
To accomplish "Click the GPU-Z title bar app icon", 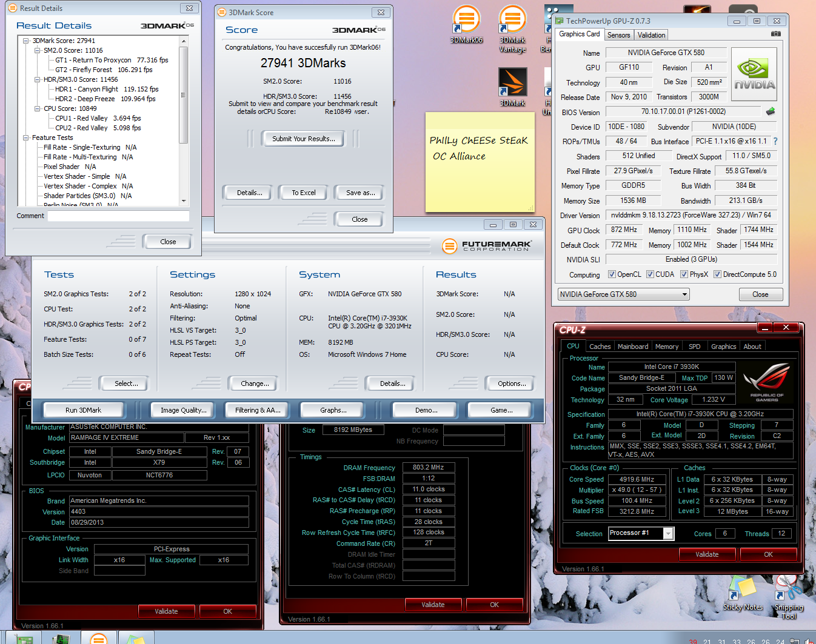I will tap(560, 21).
